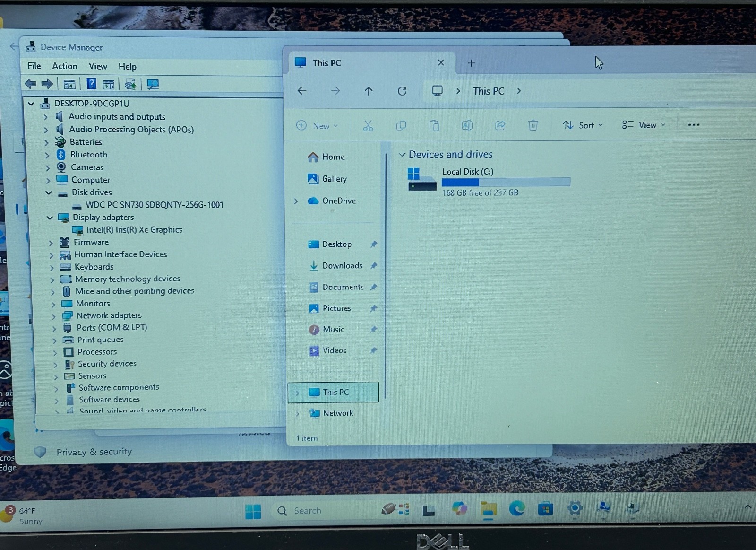Open the Help menu in Device Manager
The width and height of the screenshot is (756, 550).
(x=127, y=67)
